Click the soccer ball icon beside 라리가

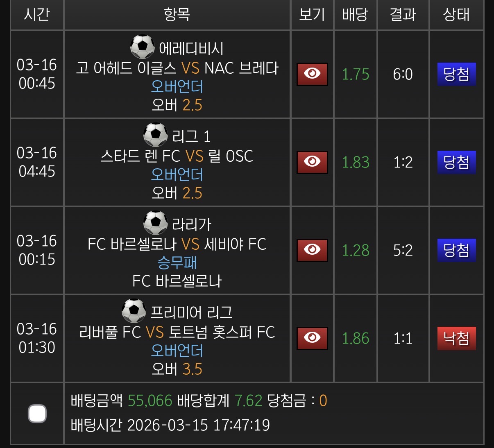pyautogui.click(x=156, y=223)
